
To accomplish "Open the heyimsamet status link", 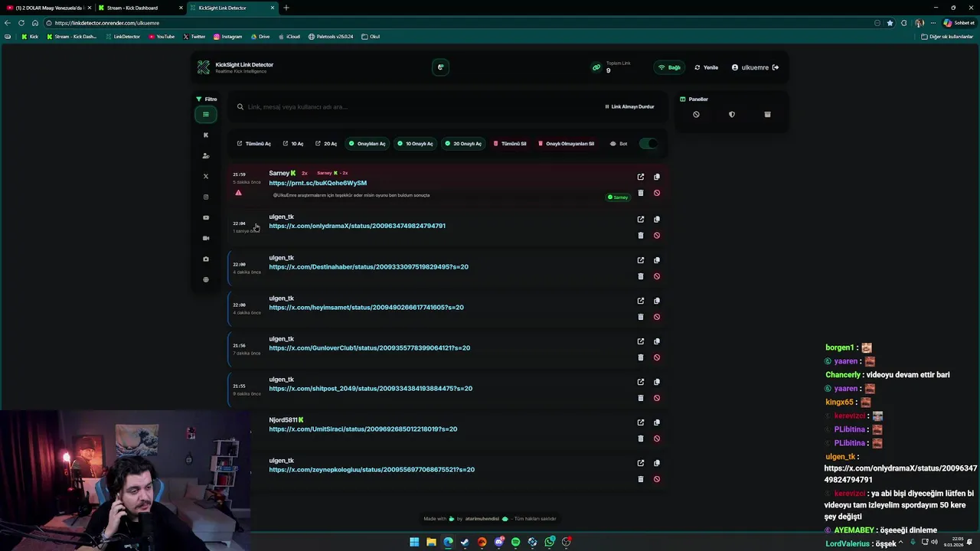I will pos(366,307).
